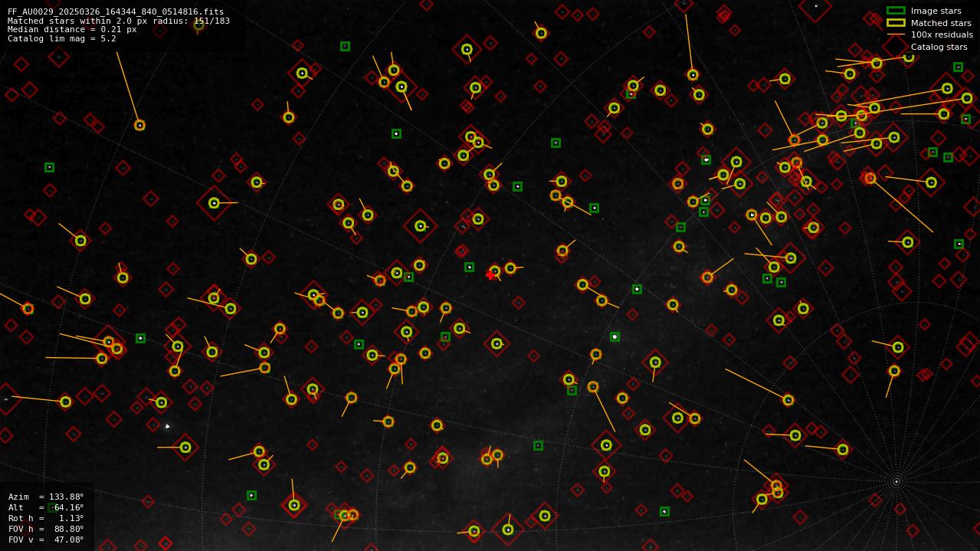
Task: Click the 'Catalog lim mag = 5.2' text
Action: pyautogui.click(x=62, y=38)
